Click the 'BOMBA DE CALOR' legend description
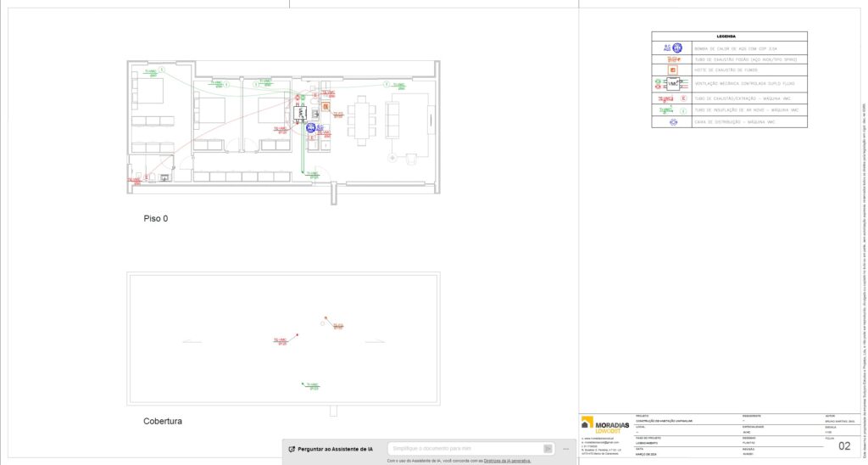Screen dimensions: 868x465 click(x=735, y=48)
